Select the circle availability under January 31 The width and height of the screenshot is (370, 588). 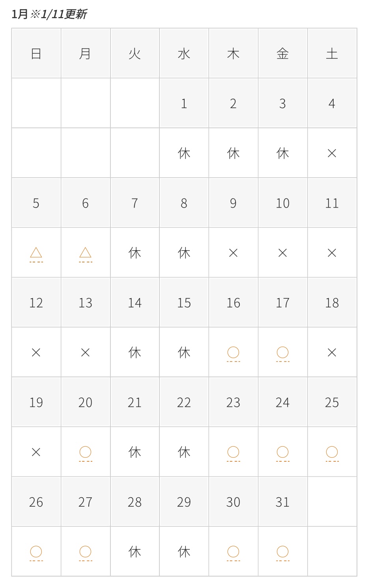pyautogui.click(x=282, y=552)
